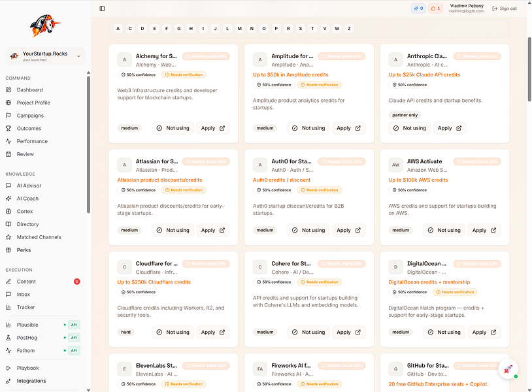Click the Outcomes trophy icon
Viewport: 532px width, 392px height.
[x=8, y=129]
